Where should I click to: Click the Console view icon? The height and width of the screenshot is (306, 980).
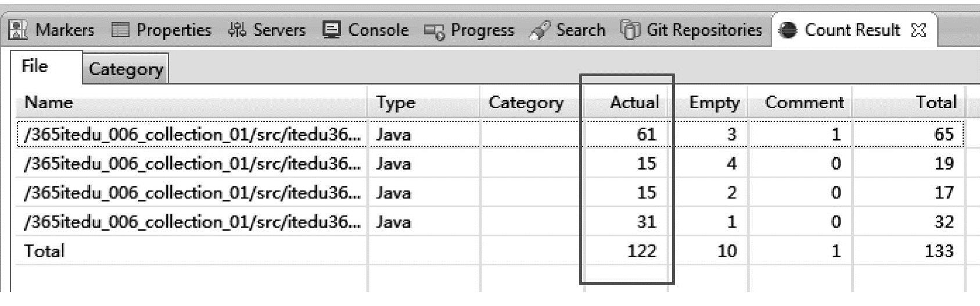pyautogui.click(x=332, y=30)
